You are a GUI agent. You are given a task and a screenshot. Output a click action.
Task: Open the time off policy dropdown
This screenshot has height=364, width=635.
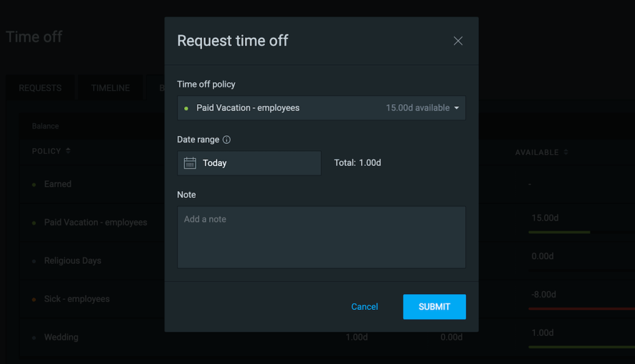[321, 107]
